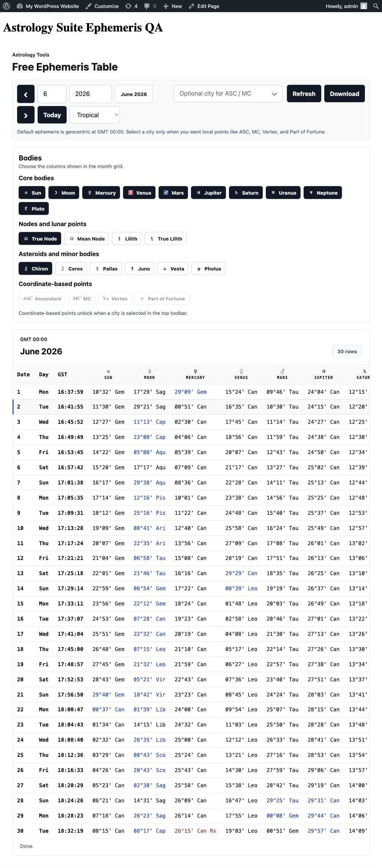This screenshot has height=868, width=382.
Task: Click the Date column header
Action: click(24, 374)
